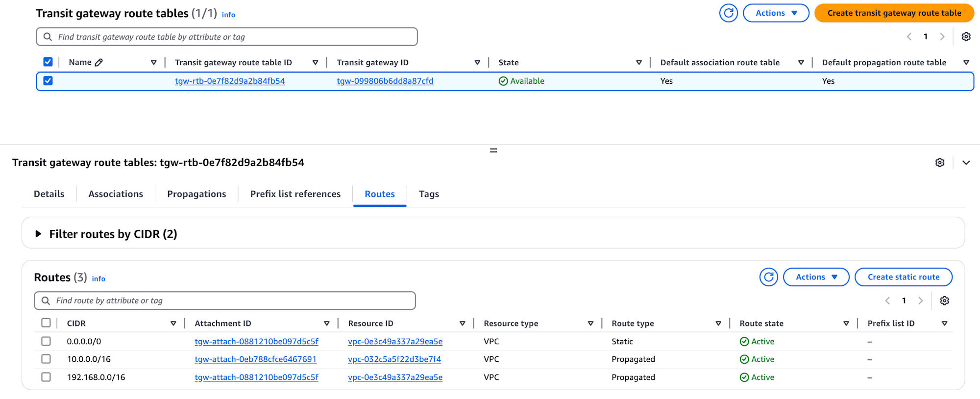Viewport: 980px width, 399px height.
Task: Uncheck the tgw-rtb-0e7f82d9a2b84fb54 row checkbox
Action: coord(48,81)
